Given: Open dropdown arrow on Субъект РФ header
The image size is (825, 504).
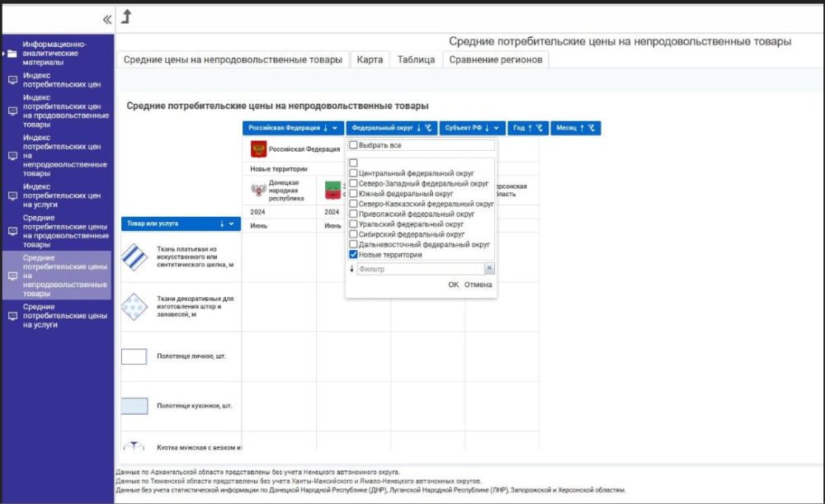Looking at the screenshot, I should (498, 129).
